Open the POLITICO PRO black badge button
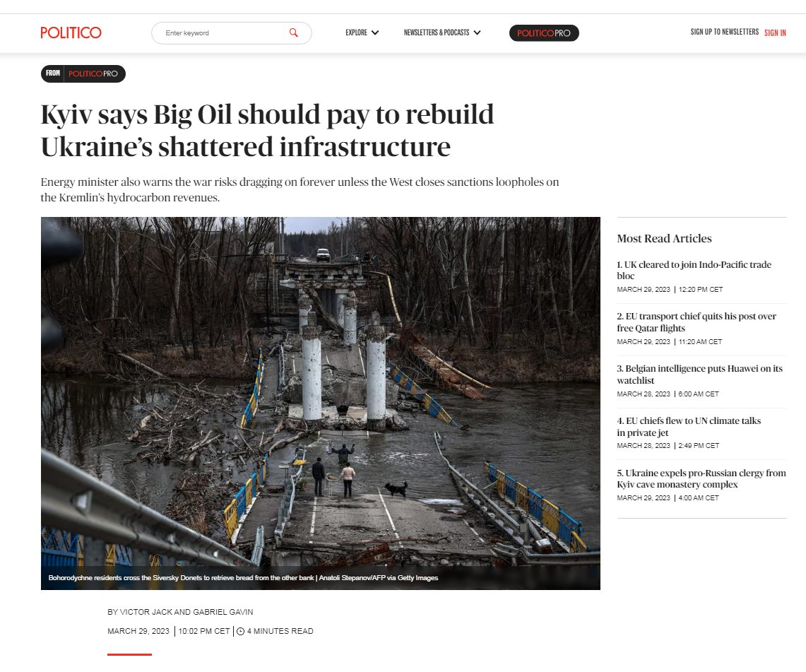This screenshot has width=806, height=672. click(544, 33)
